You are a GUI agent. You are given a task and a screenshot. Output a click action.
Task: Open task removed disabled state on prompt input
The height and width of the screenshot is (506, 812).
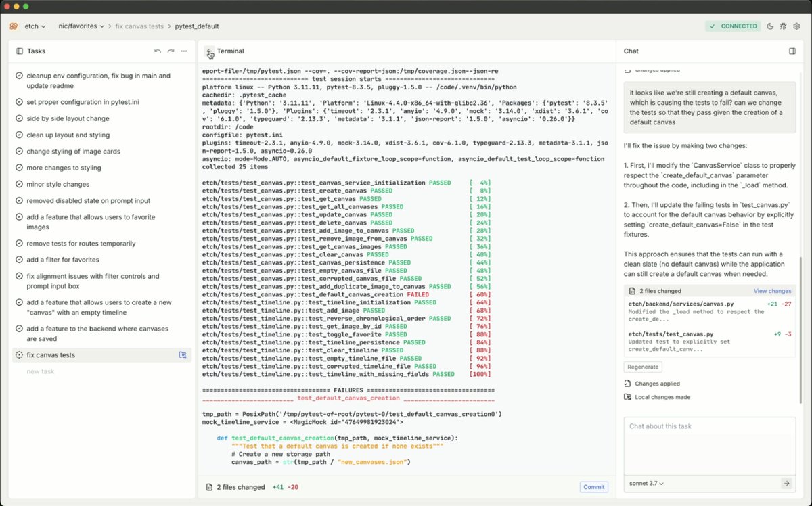pos(101,200)
